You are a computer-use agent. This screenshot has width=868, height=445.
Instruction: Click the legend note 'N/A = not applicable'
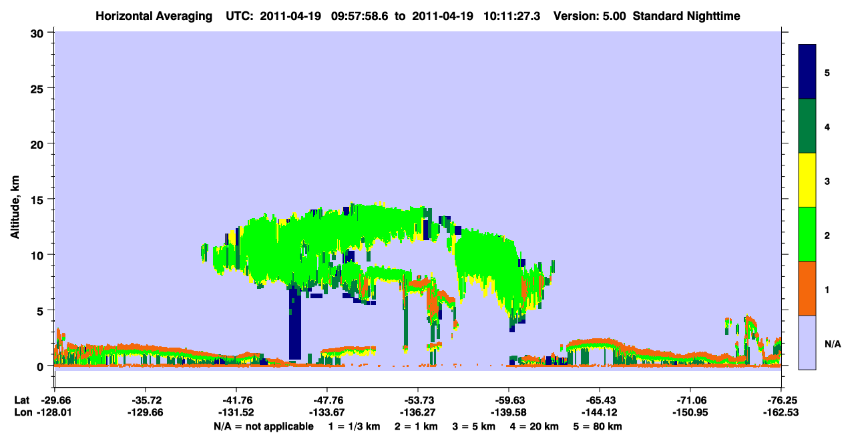(x=263, y=426)
